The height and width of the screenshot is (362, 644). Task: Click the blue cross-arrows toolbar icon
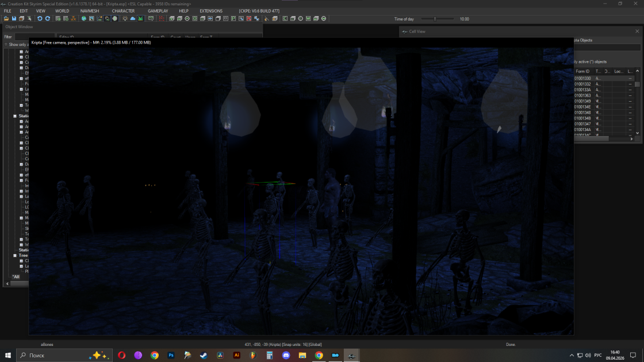[256, 18]
